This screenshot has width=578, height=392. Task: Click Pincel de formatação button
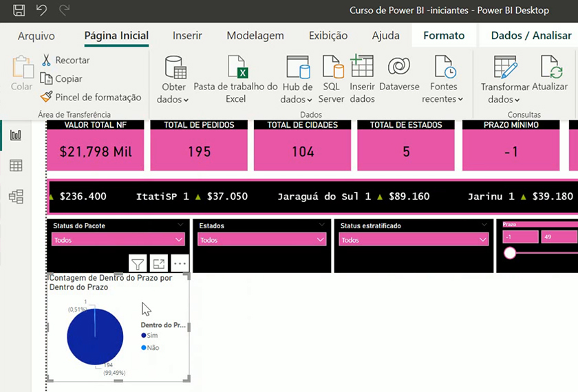pyautogui.click(x=91, y=98)
